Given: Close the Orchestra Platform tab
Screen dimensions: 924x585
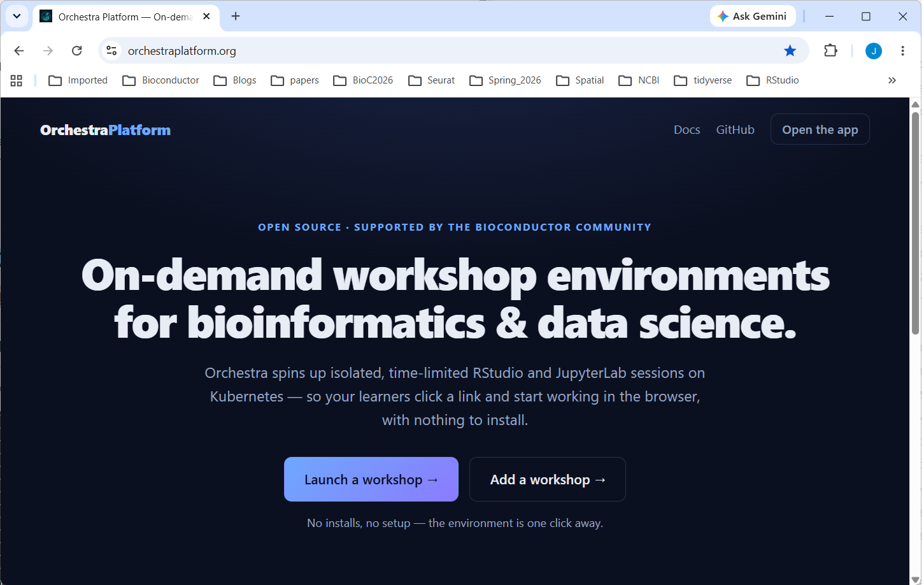Looking at the screenshot, I should click(206, 17).
